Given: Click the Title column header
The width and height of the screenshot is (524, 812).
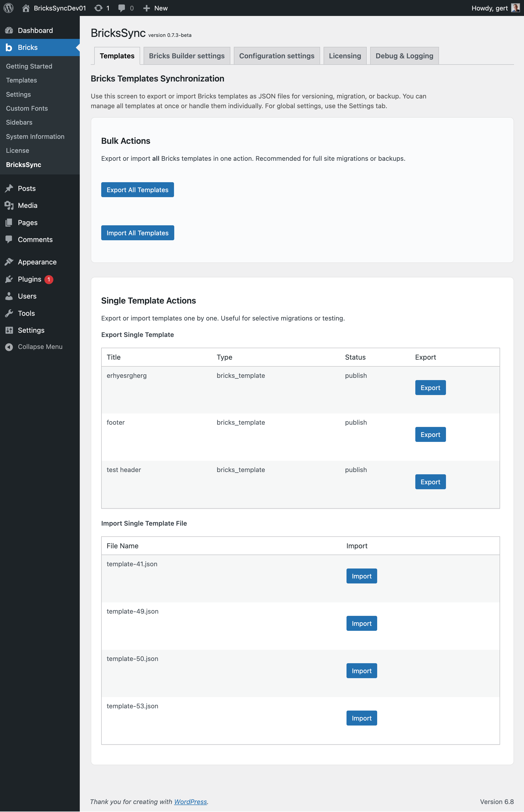Looking at the screenshot, I should point(114,357).
